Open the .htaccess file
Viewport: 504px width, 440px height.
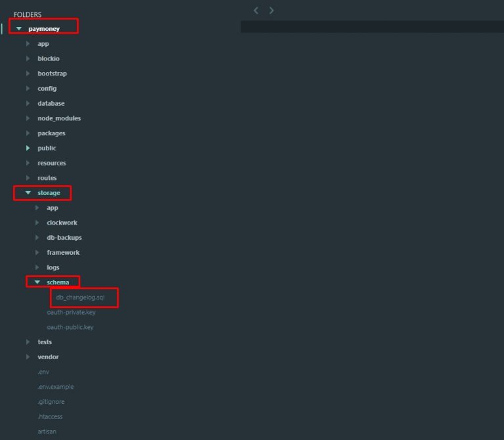[51, 417]
